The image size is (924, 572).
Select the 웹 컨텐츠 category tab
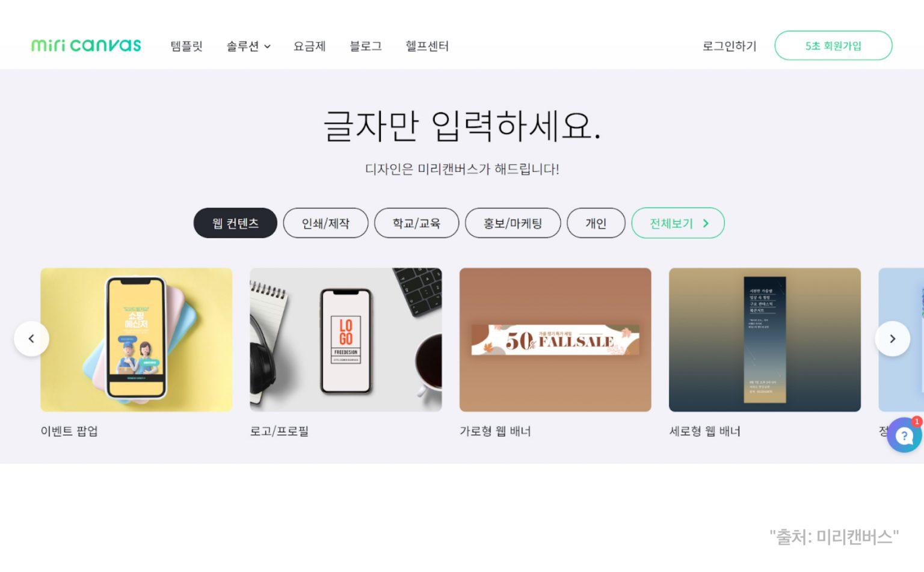pyautogui.click(x=235, y=223)
